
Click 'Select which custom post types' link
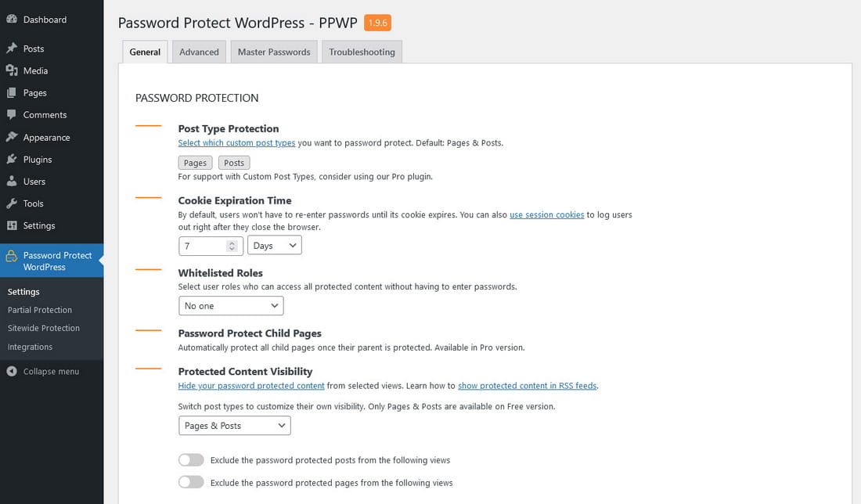[236, 142]
